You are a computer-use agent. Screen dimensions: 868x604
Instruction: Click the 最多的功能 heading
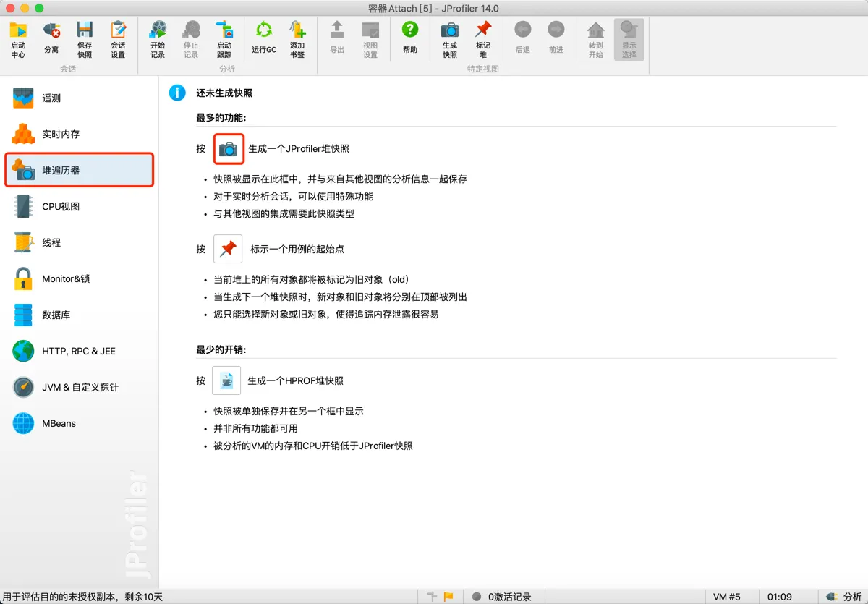221,117
